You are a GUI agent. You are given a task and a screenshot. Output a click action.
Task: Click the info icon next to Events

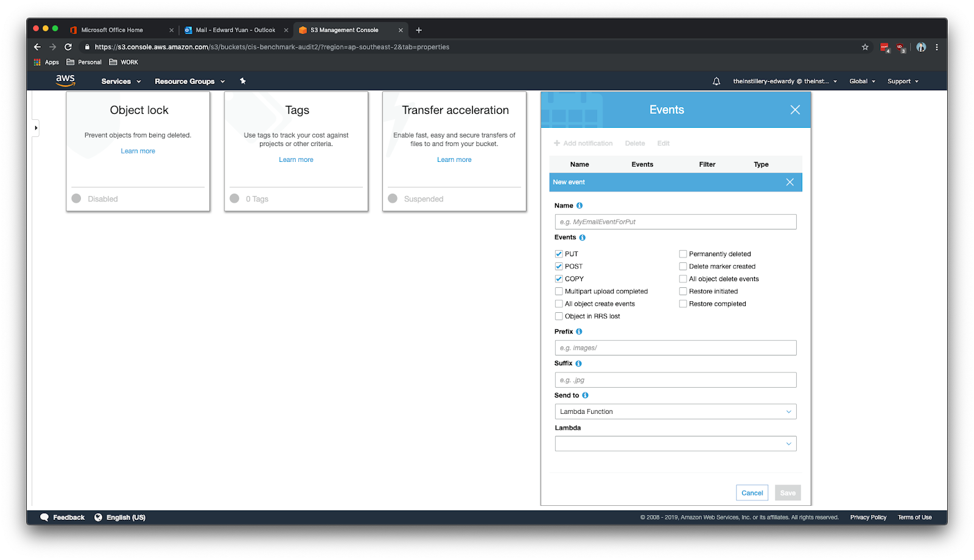tap(583, 237)
